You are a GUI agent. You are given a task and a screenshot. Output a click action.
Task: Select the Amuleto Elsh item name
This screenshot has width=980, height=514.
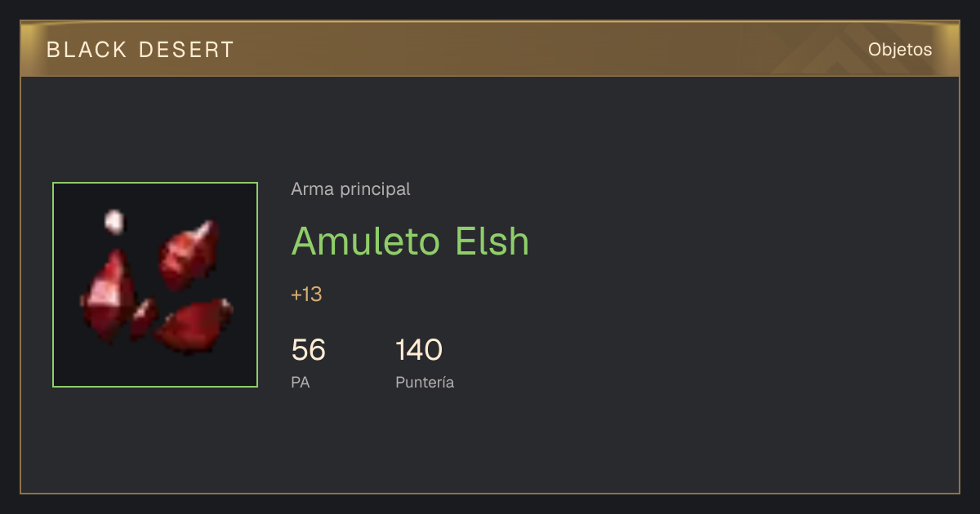(x=410, y=241)
